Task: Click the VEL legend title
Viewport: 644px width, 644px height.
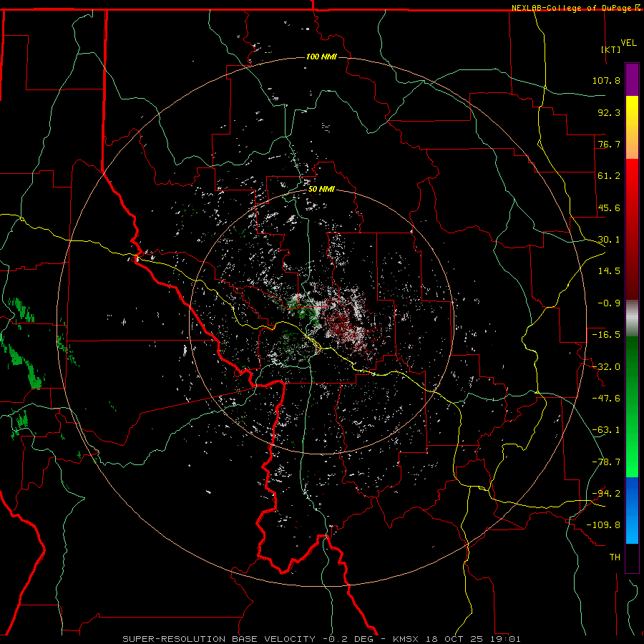Action: pyautogui.click(x=628, y=43)
